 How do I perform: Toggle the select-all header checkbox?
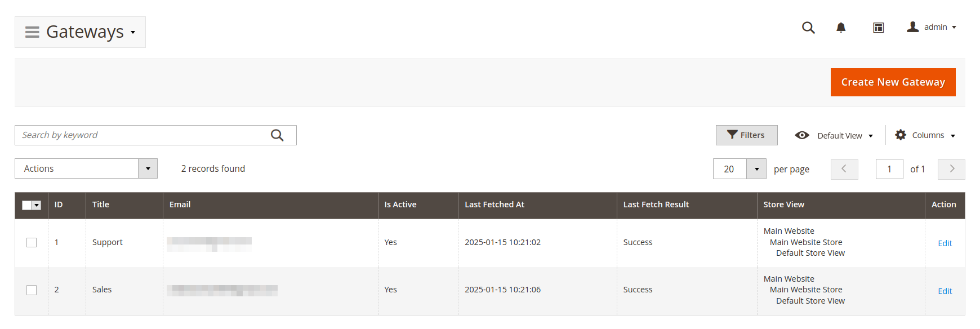point(27,205)
